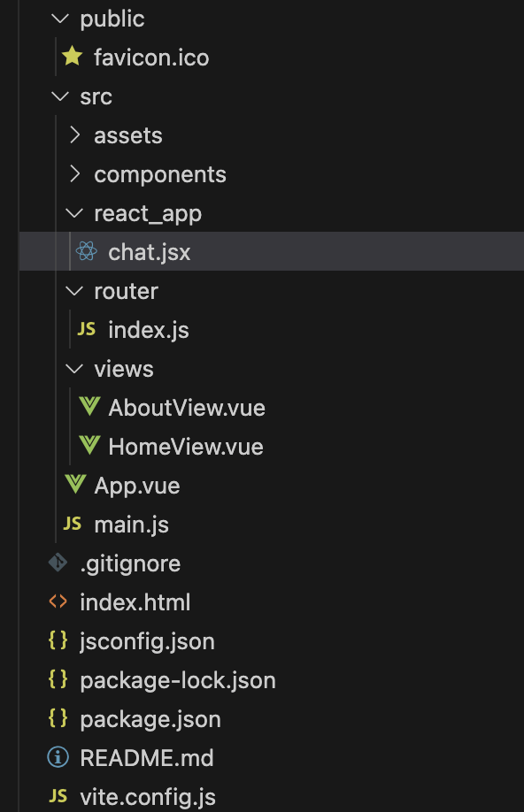The height and width of the screenshot is (812, 524).
Task: Click the braces icon next to package.json
Action: click(58, 718)
